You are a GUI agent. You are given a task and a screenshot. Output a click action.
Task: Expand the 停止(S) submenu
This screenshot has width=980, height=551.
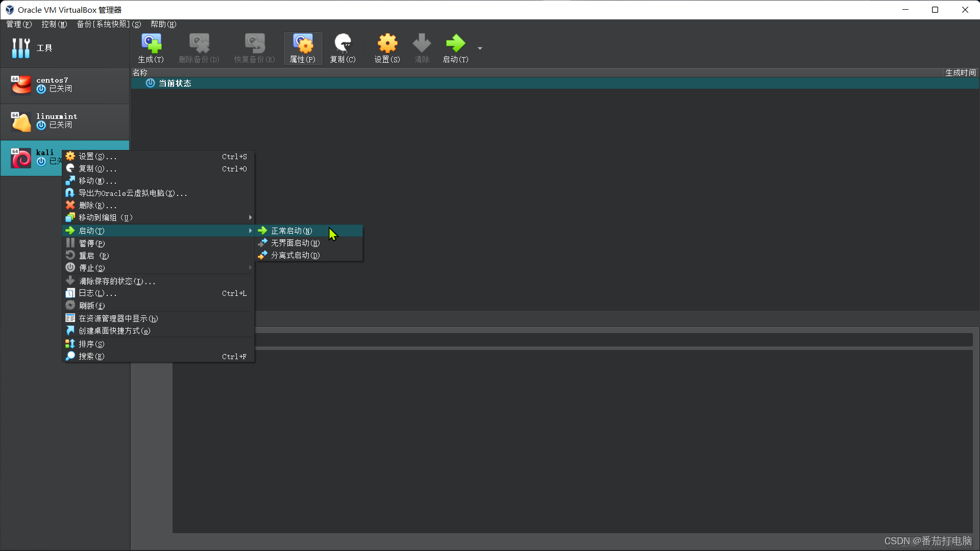coord(158,268)
